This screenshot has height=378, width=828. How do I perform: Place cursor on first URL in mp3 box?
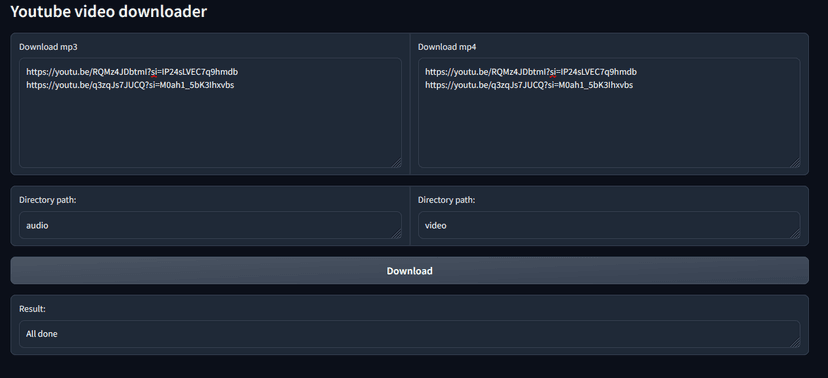pyautogui.click(x=132, y=72)
